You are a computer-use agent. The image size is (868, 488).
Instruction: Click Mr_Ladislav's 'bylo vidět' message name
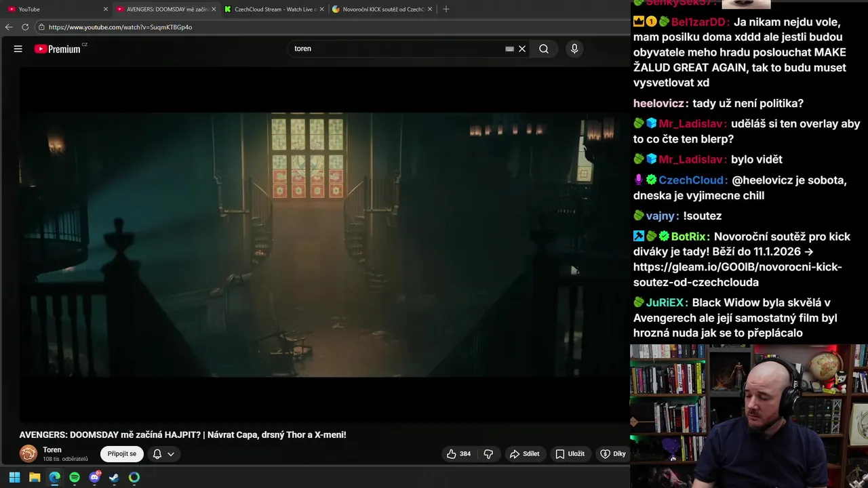pos(691,160)
